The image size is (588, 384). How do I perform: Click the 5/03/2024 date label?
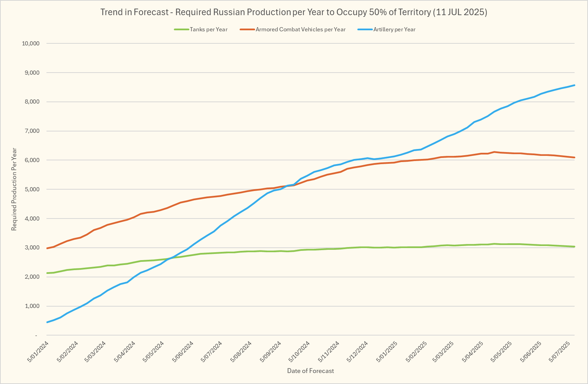point(95,351)
